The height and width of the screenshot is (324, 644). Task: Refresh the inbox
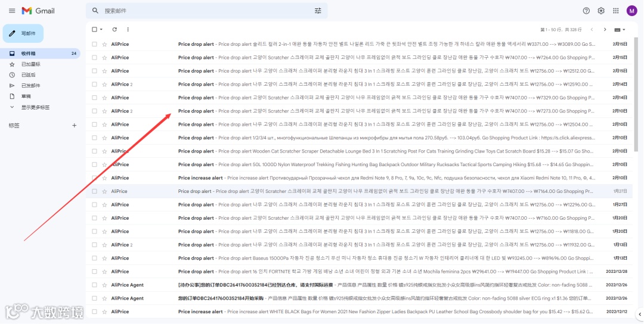pyautogui.click(x=114, y=30)
